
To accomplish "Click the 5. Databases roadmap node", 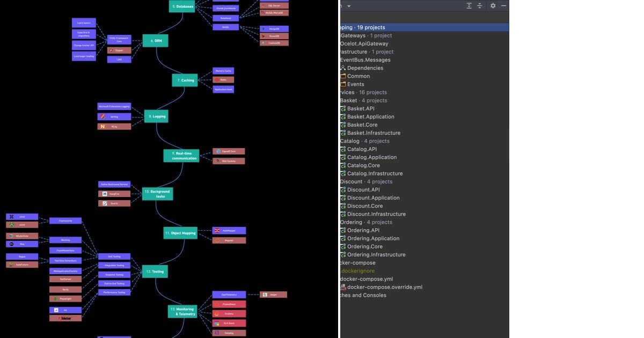I will (181, 6).
